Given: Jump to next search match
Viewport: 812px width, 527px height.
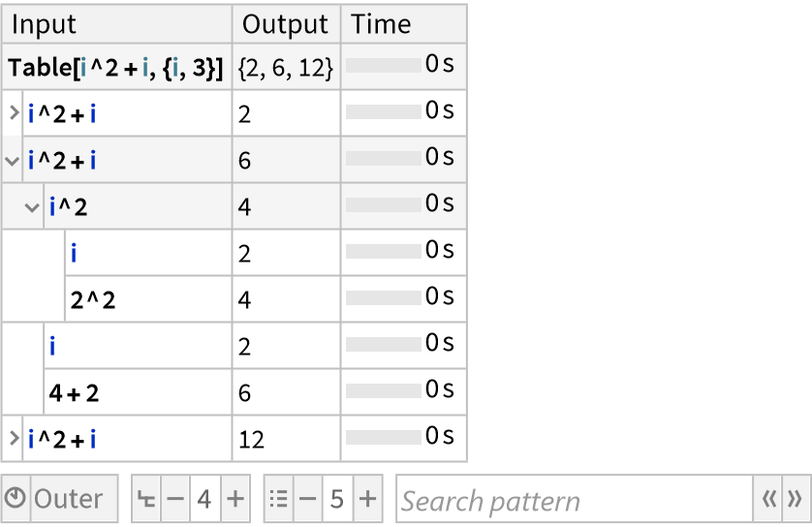Looking at the screenshot, I should 795,499.
